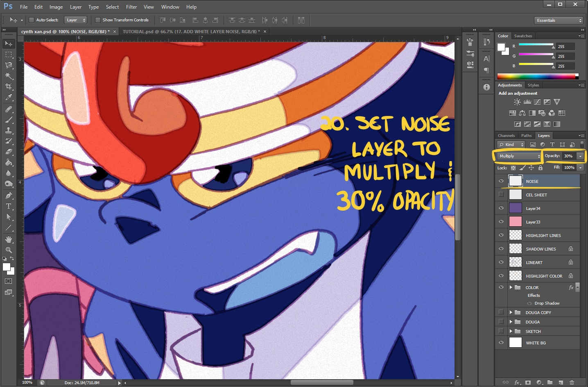Open the Essentials workspace dropdown
Image resolution: width=588 pixels, height=387 pixels.
click(559, 20)
